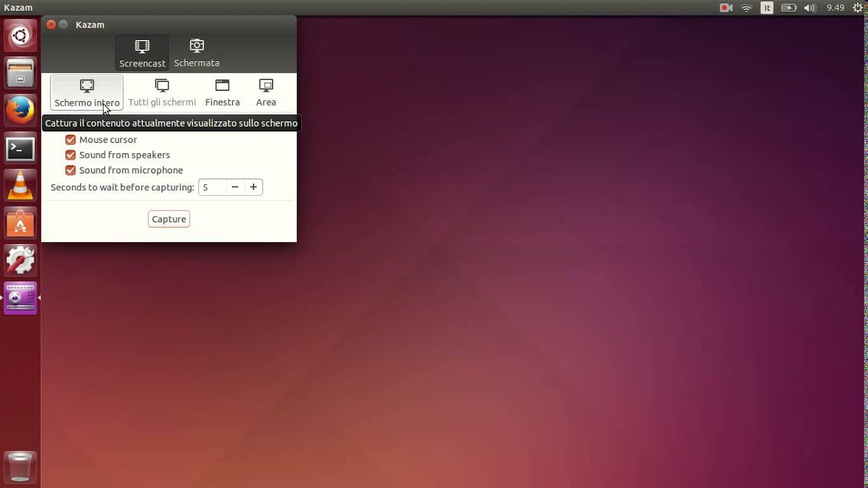Open the system power gear menu
The image size is (868, 488).
856,8
